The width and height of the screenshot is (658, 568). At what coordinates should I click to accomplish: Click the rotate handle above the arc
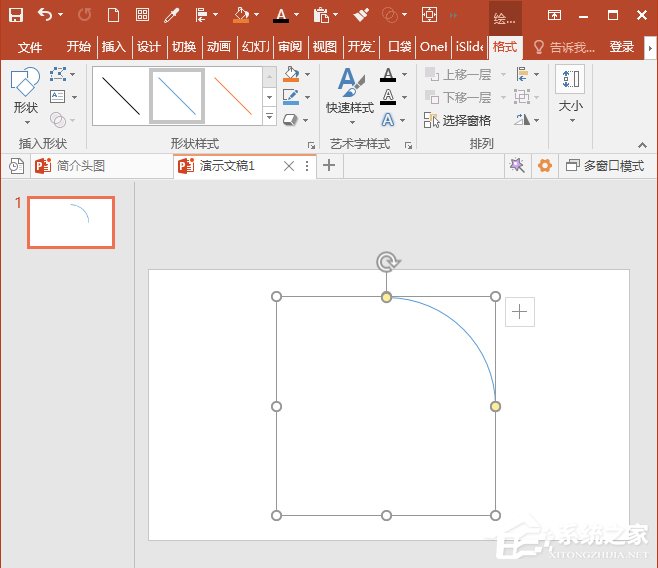click(x=387, y=262)
